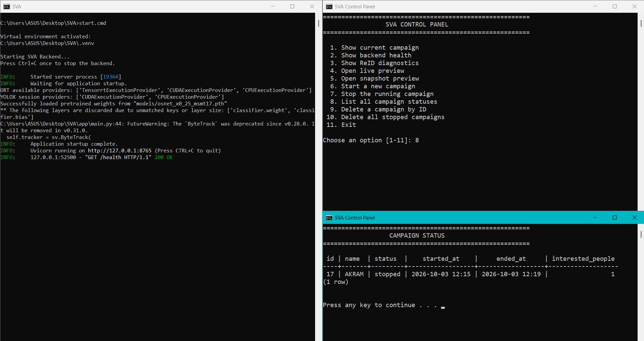Click the Uvicorn URL http://127.0.0.1:8765
Viewport: 644px width, 341px height.
120,151
